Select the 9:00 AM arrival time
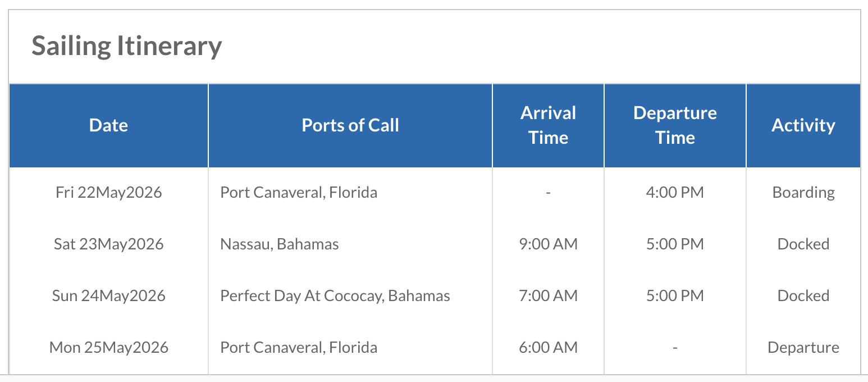 [x=548, y=244]
